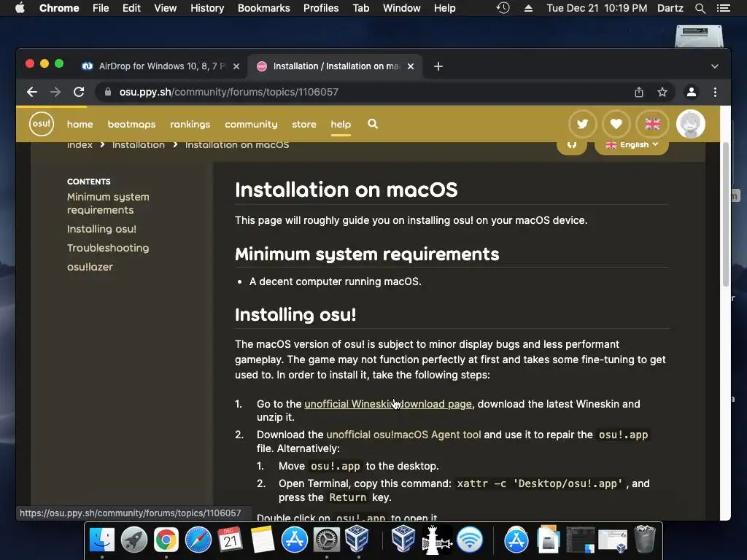Go to the home nav link
Image resolution: width=747 pixels, height=560 pixels.
click(80, 124)
